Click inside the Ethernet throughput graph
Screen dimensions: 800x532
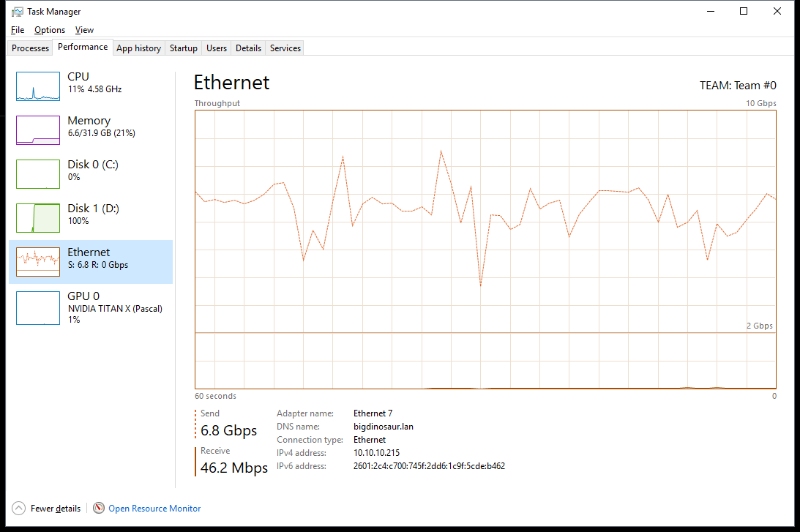(485, 249)
